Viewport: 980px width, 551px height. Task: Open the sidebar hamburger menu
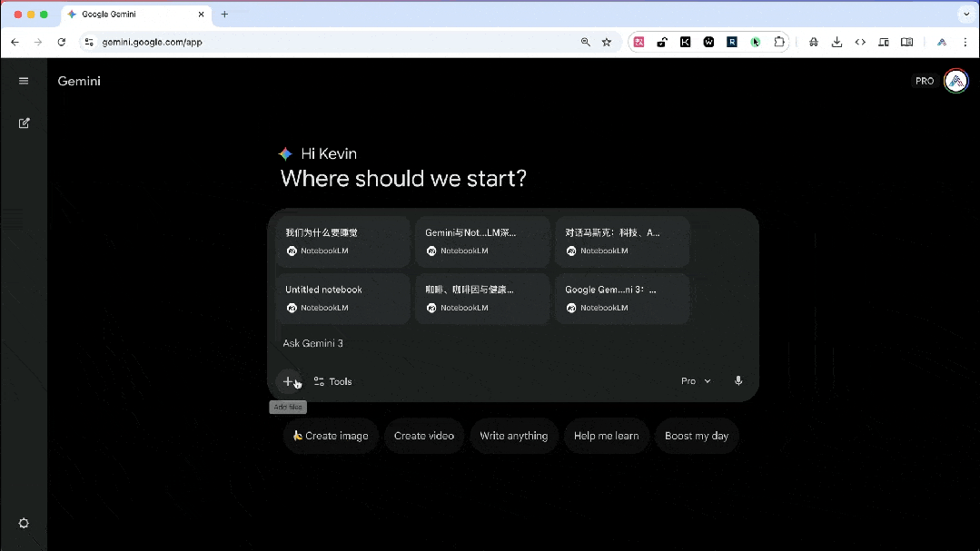(x=24, y=81)
